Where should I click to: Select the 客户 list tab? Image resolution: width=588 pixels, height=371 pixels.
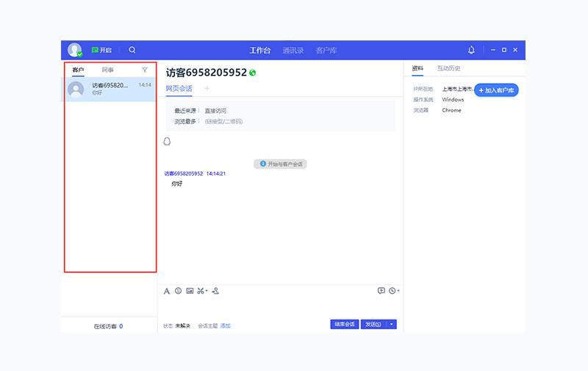click(78, 70)
